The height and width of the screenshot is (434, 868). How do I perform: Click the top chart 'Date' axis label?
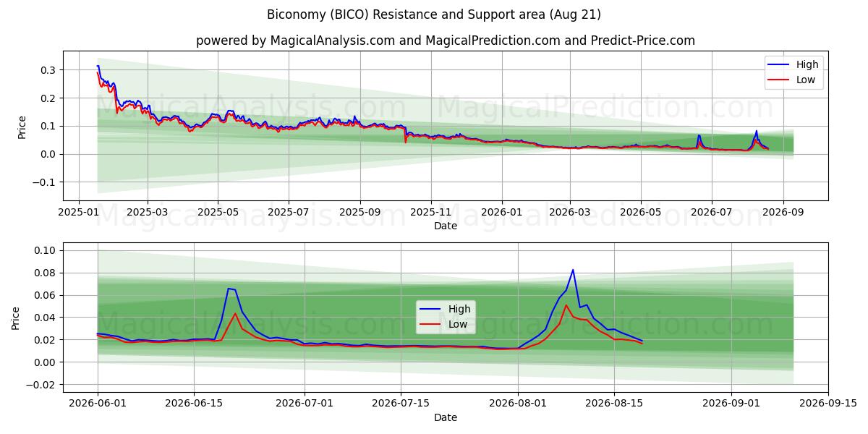[446, 226]
